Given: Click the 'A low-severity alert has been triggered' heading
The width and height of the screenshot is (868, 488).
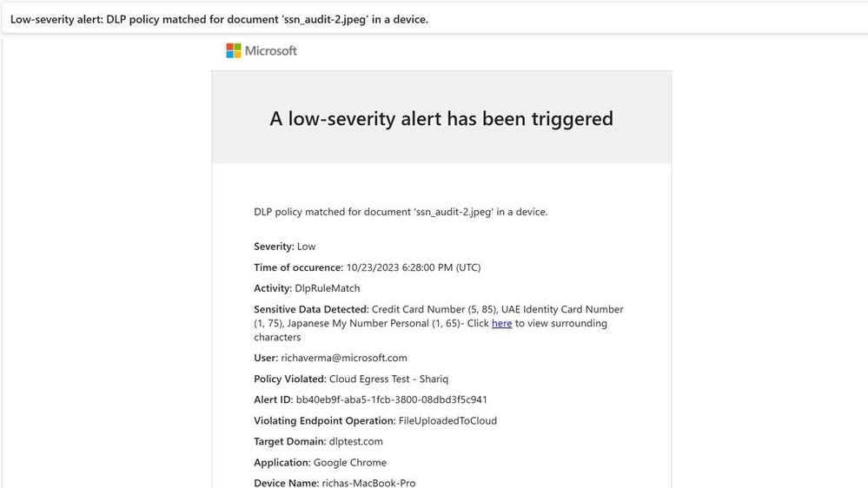Looking at the screenshot, I should click(x=441, y=118).
